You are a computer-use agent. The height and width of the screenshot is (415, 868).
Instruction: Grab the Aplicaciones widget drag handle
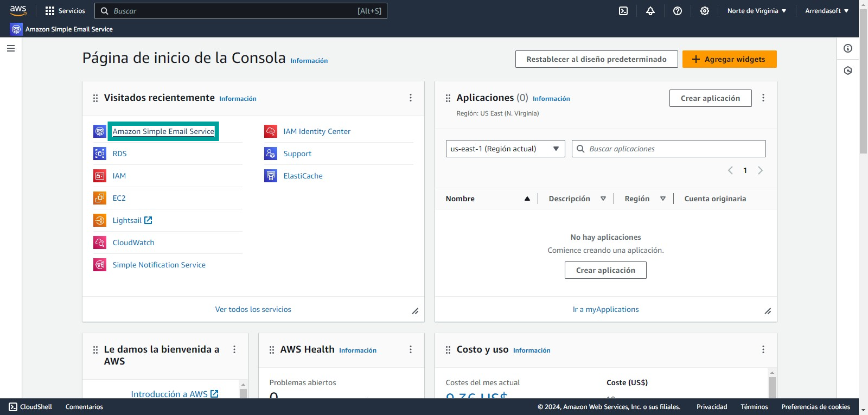pyautogui.click(x=448, y=98)
